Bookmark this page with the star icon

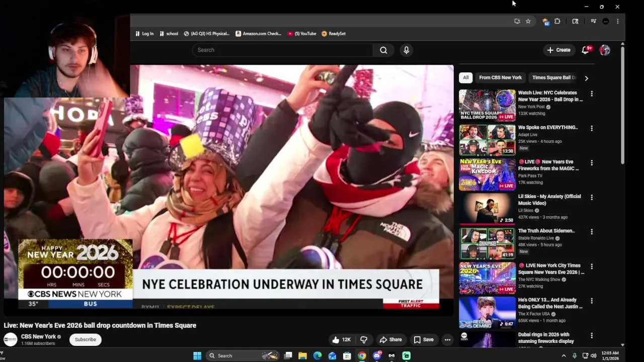pos(528,21)
